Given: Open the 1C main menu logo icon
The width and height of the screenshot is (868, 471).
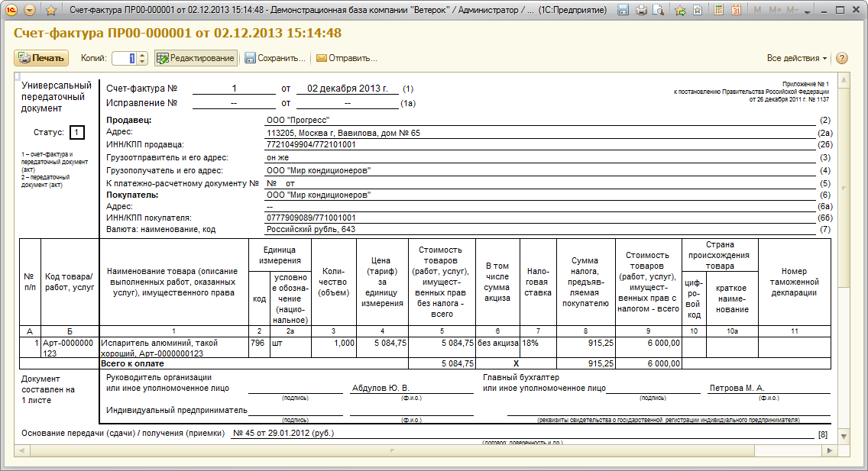Looking at the screenshot, I should point(12,10).
